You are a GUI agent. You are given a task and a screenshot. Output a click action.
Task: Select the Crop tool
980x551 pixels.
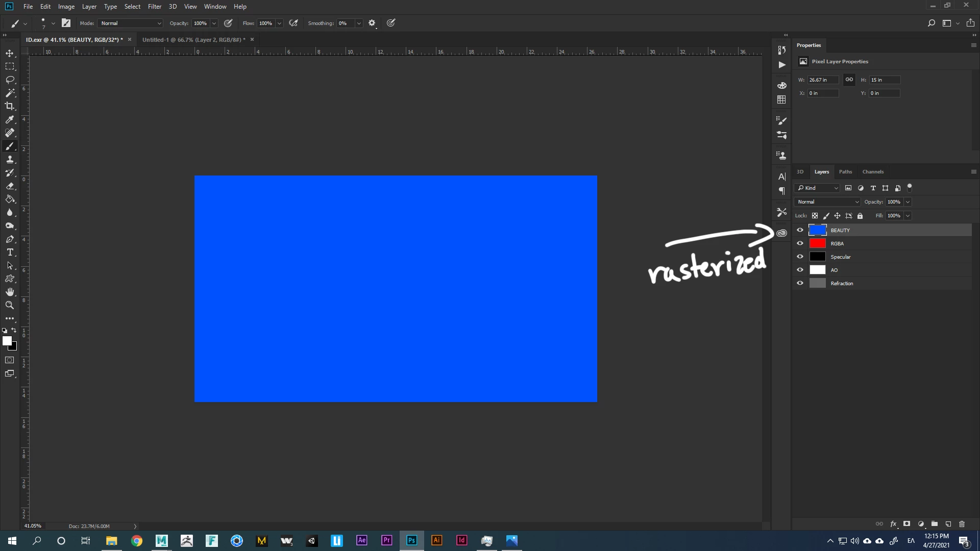pos(10,106)
